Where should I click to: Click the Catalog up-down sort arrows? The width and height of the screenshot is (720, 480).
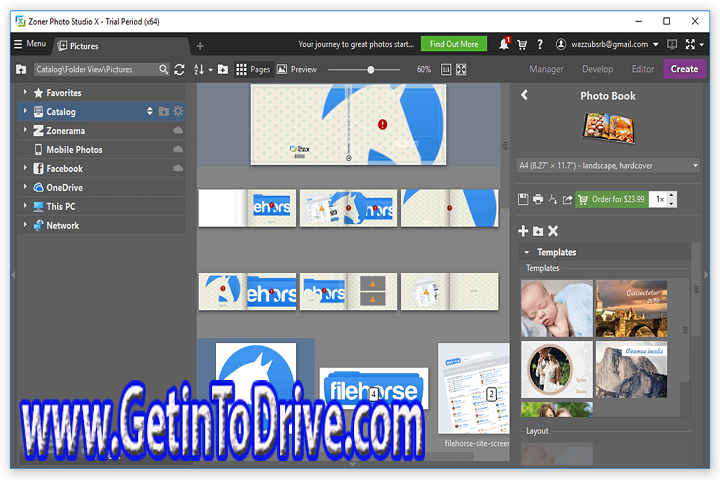tap(149, 111)
